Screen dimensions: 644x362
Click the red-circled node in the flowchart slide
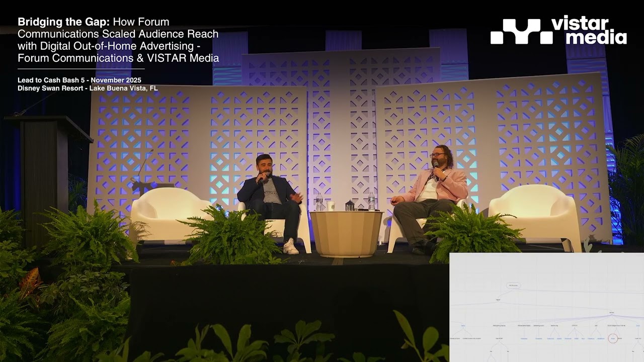[x=613, y=339]
